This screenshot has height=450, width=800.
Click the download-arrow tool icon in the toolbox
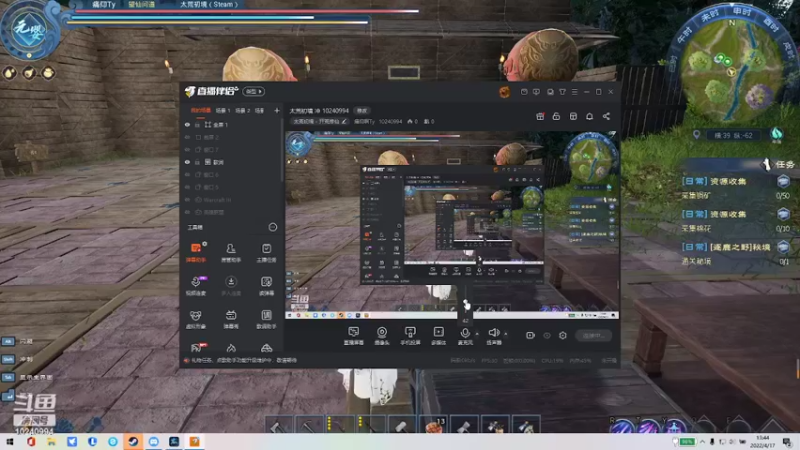(231, 286)
